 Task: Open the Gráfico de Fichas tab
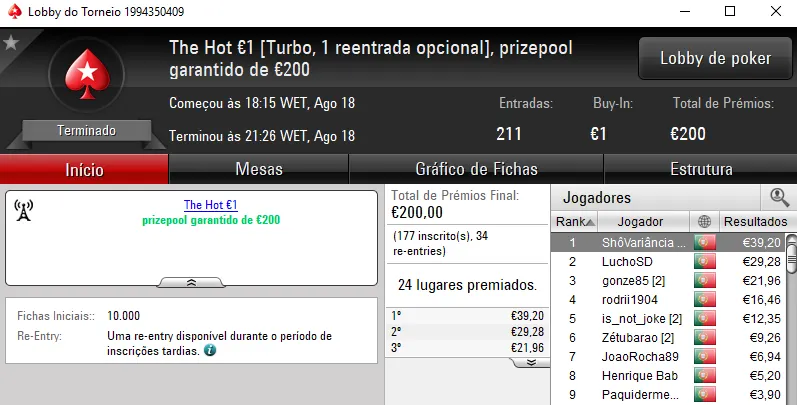476,169
